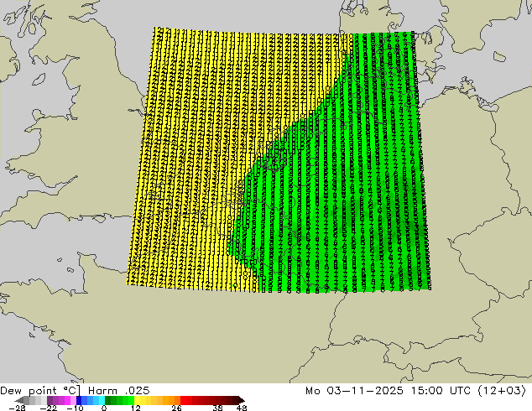Click the legend value '-22'

click(49, 408)
